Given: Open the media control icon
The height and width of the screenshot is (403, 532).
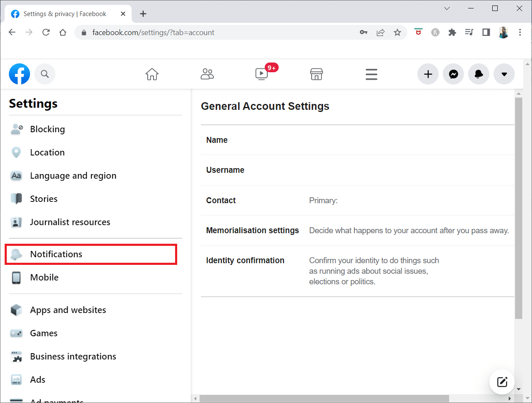Looking at the screenshot, I should pyautogui.click(x=469, y=32).
